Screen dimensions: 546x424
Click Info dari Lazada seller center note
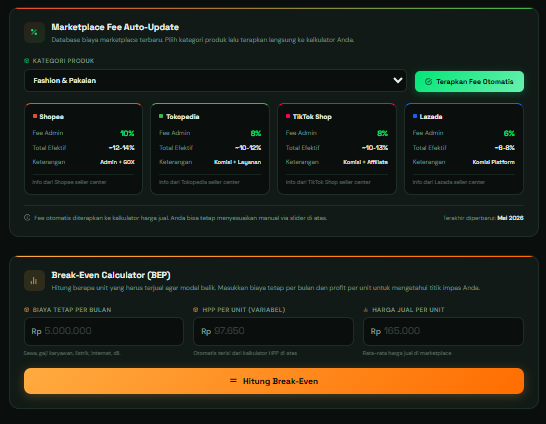448,182
